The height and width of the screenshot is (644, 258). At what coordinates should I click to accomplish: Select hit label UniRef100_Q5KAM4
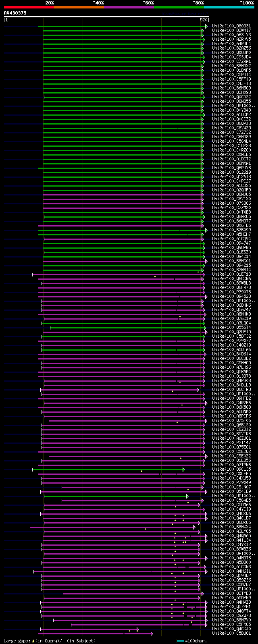[231, 372]
